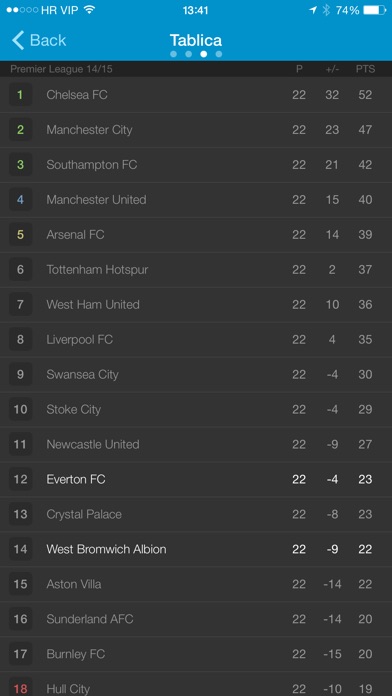The height and width of the screenshot is (696, 392).
Task: Open the Everton FC row
Action: pos(196,479)
